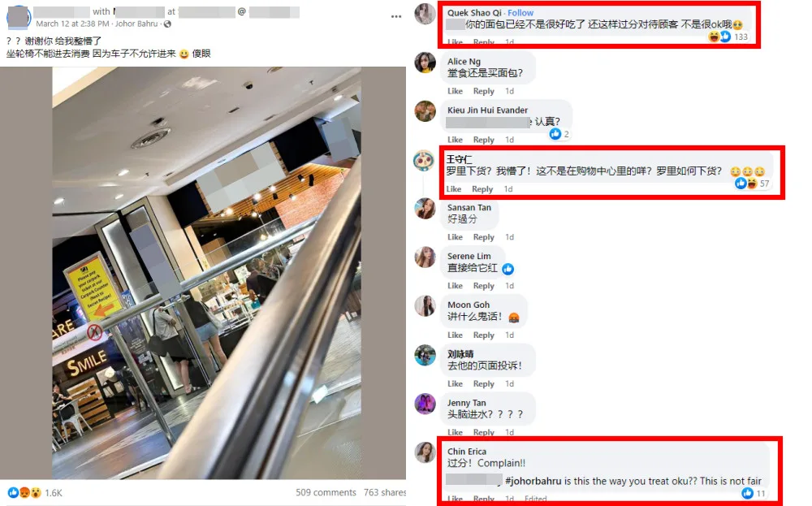View the 763 shares list
812x506 pixels.
tap(385, 492)
